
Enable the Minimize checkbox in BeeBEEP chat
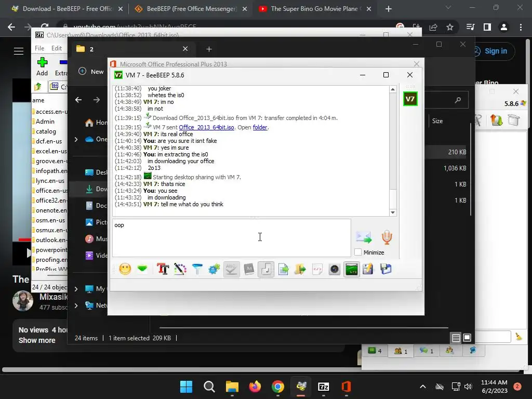tap(358, 252)
